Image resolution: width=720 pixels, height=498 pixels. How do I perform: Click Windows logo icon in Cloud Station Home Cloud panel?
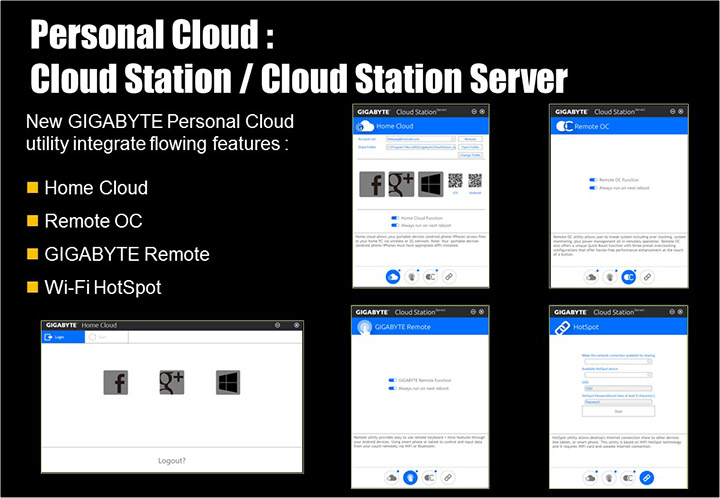pyautogui.click(x=431, y=184)
